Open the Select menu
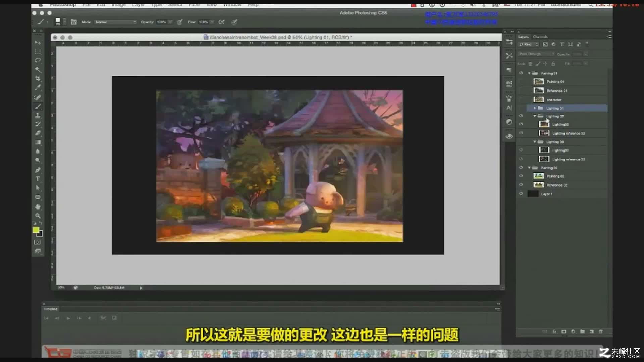644x362 pixels. (x=175, y=5)
